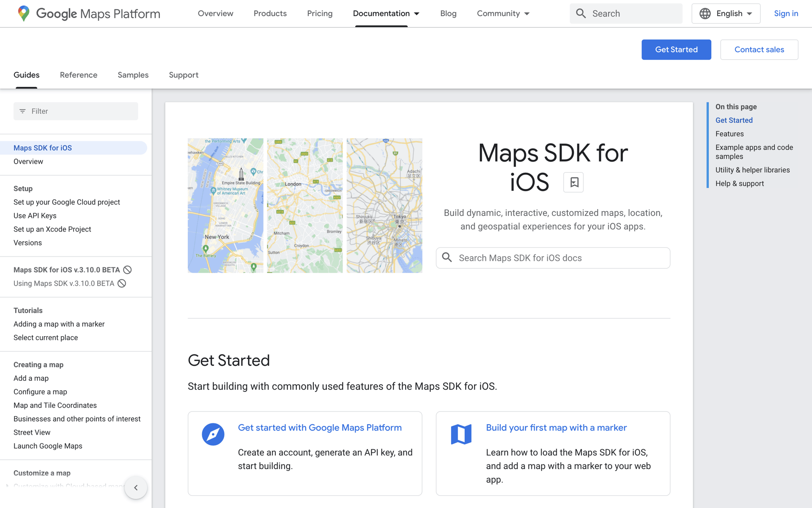Open the sidebar Overview page
This screenshot has width=812, height=508.
tap(28, 161)
